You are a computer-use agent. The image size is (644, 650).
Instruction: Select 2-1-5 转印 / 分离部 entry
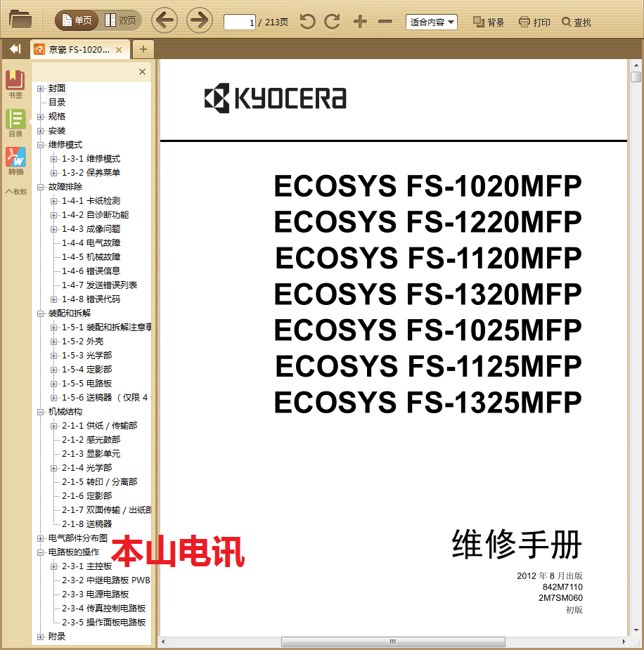tap(100, 482)
